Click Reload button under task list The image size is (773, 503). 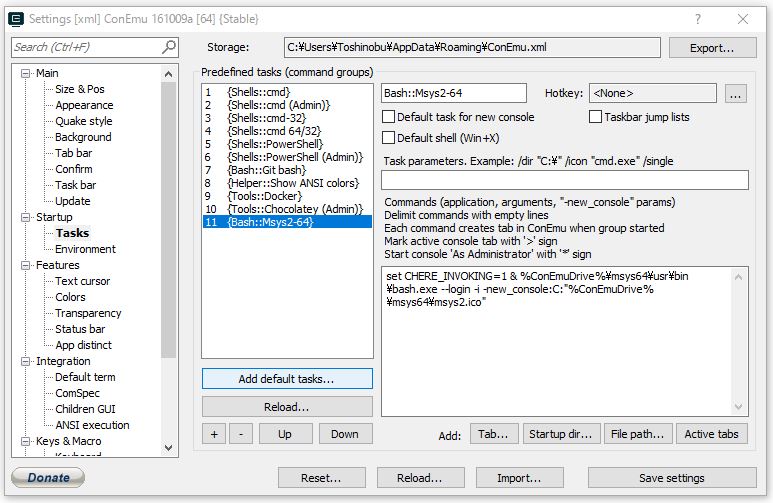click(x=287, y=407)
